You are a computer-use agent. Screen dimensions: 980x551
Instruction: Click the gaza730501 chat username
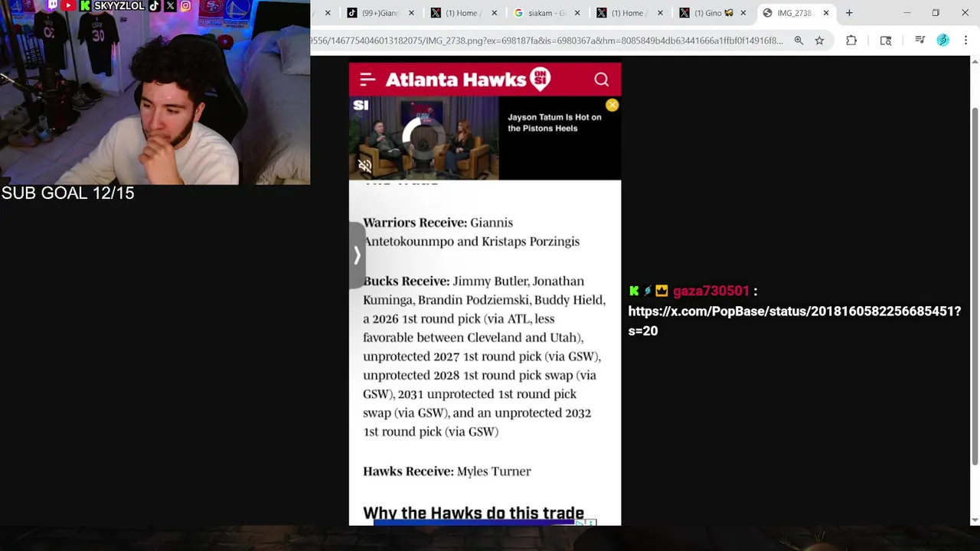tap(711, 291)
